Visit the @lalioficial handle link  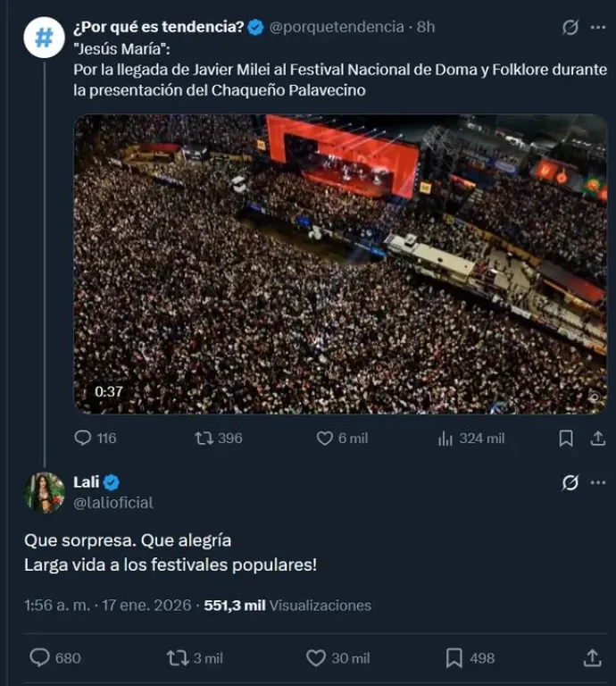coord(113,503)
